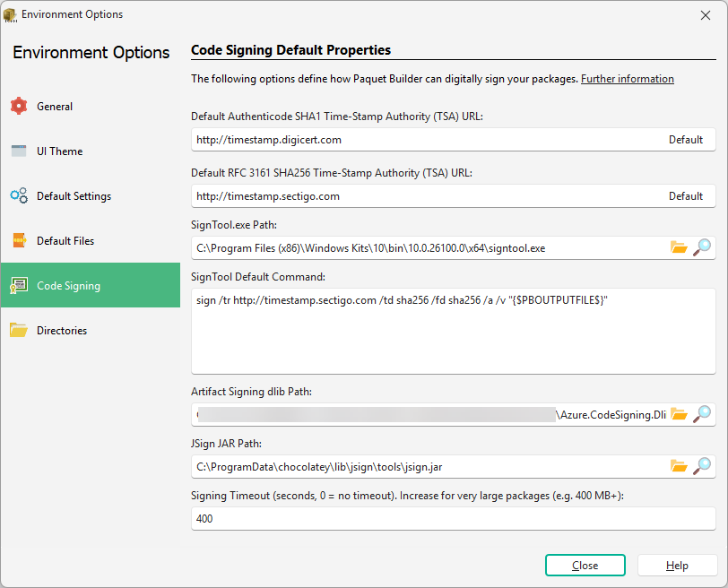Follow the Further information link

click(628, 79)
